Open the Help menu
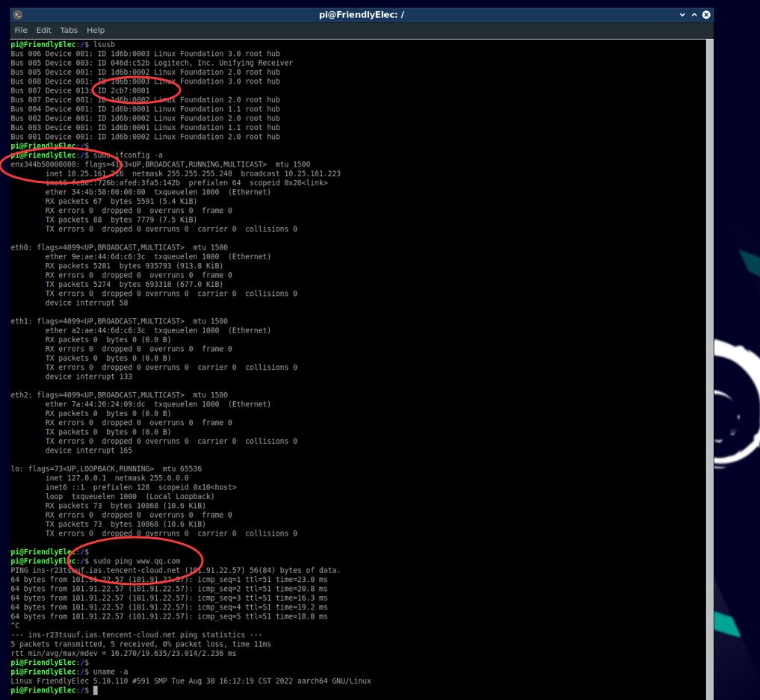Screen dimensions: 760x700 pos(96,30)
